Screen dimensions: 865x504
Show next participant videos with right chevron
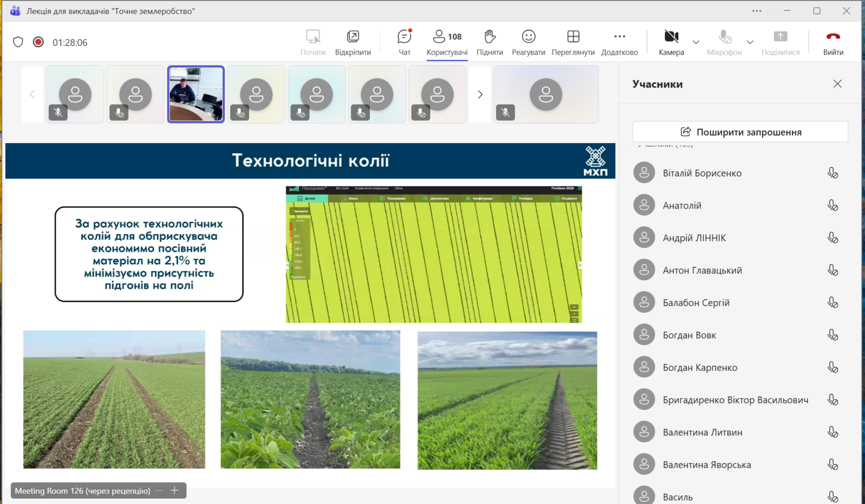(x=480, y=95)
